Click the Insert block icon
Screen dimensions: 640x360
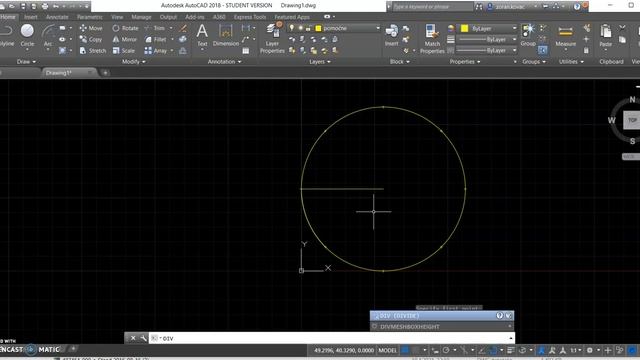coord(391,35)
